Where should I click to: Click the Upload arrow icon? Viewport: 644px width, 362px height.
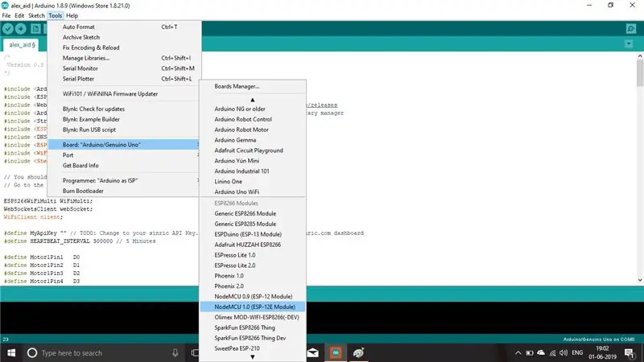pyautogui.click(x=21, y=28)
